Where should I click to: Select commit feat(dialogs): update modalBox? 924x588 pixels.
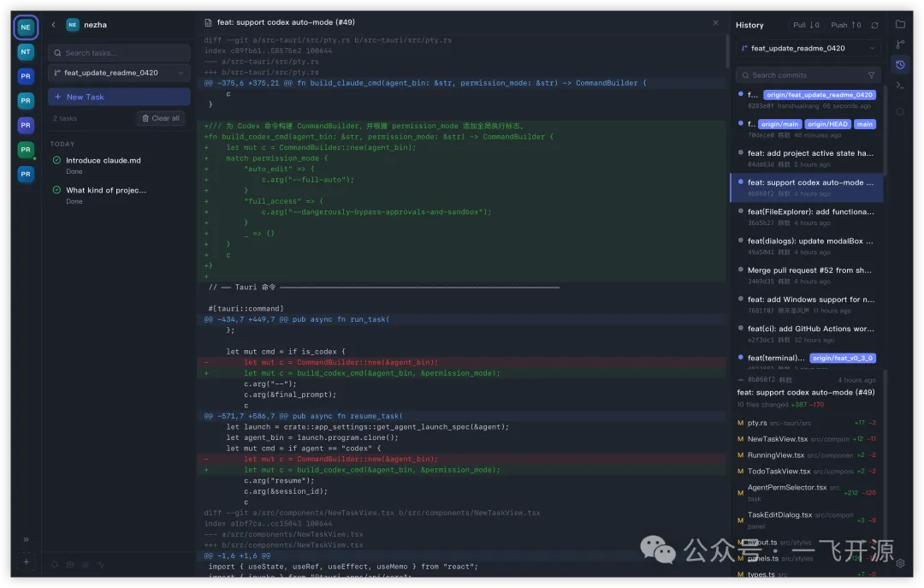(x=806, y=246)
